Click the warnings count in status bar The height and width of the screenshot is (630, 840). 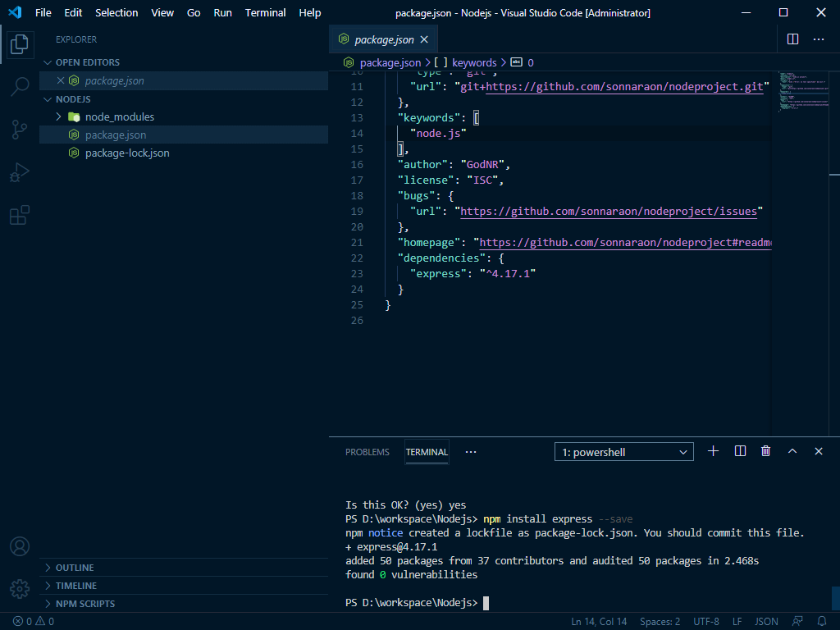coord(45,622)
